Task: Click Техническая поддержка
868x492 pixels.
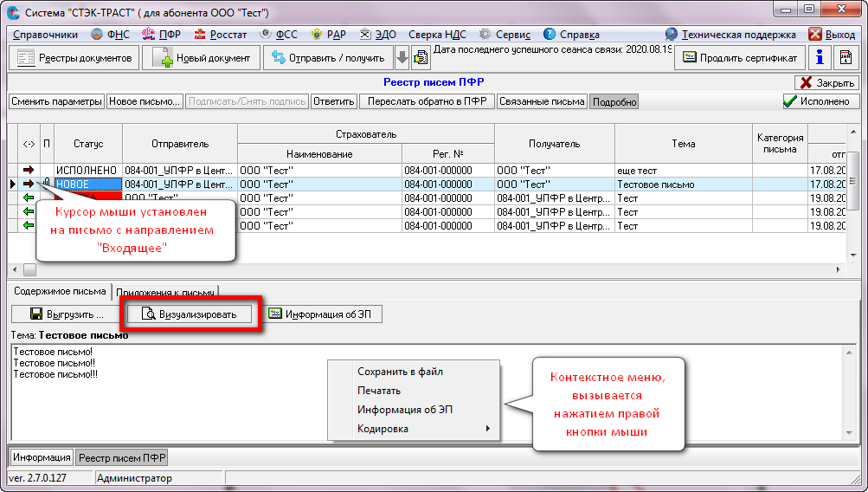Action: pos(730,35)
